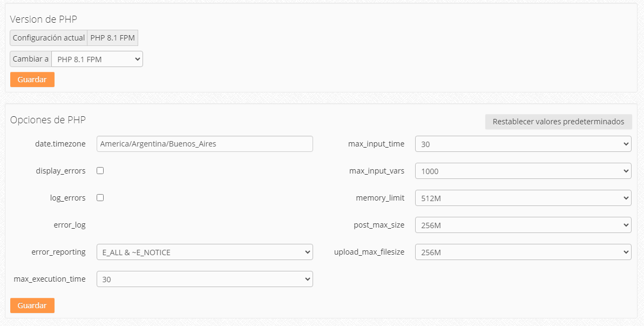Expand the max_input_vars dropdown
This screenshot has height=326, width=644.
coord(523,171)
